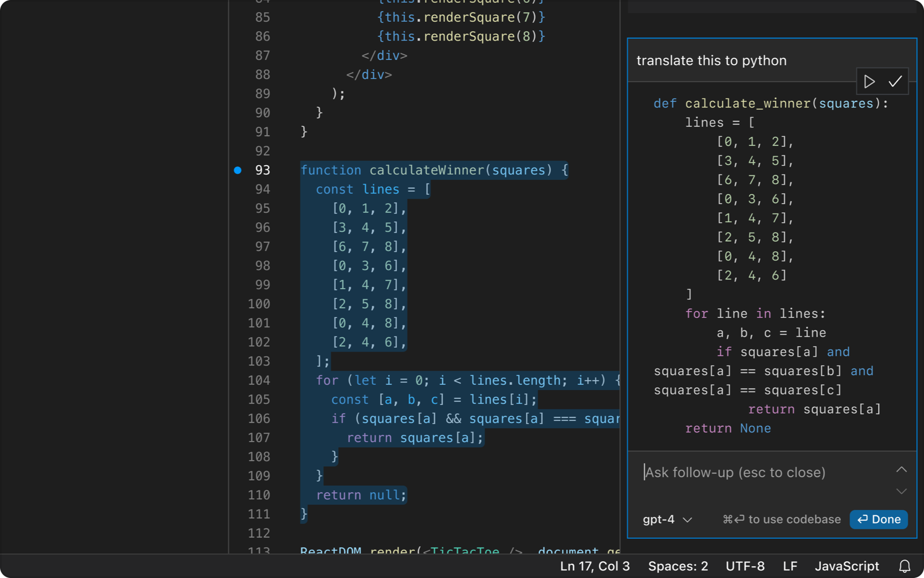Change indentation via Spaces: 2
This screenshot has width=924, height=578.
click(678, 566)
